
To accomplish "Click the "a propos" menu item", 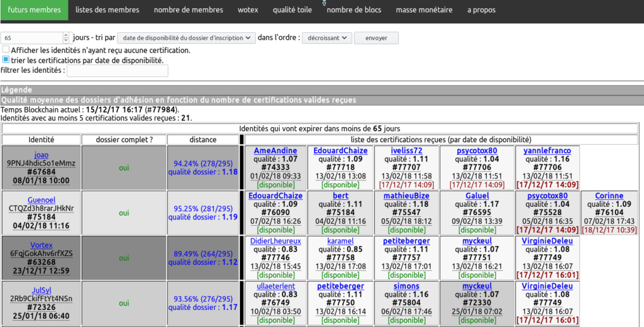I will coord(481,10).
